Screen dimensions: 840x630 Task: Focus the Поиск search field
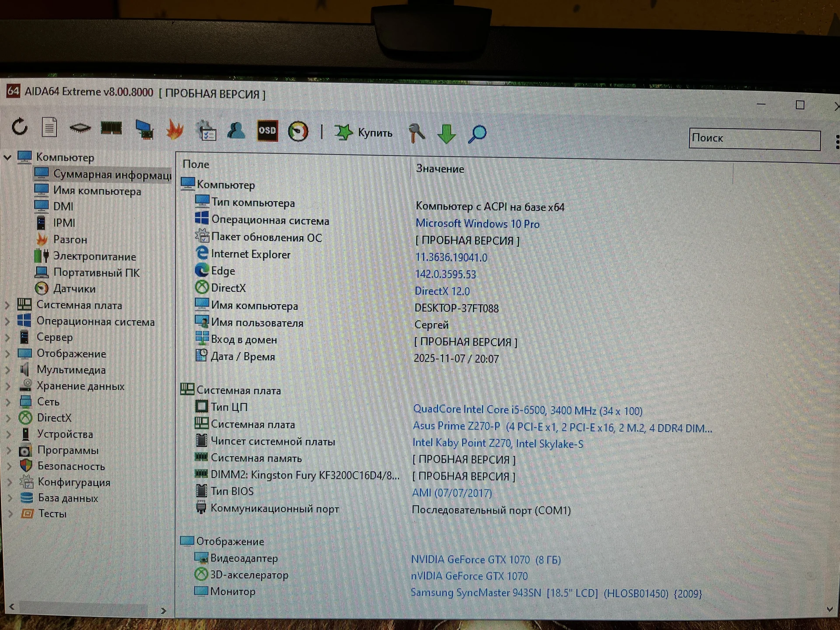(755, 139)
